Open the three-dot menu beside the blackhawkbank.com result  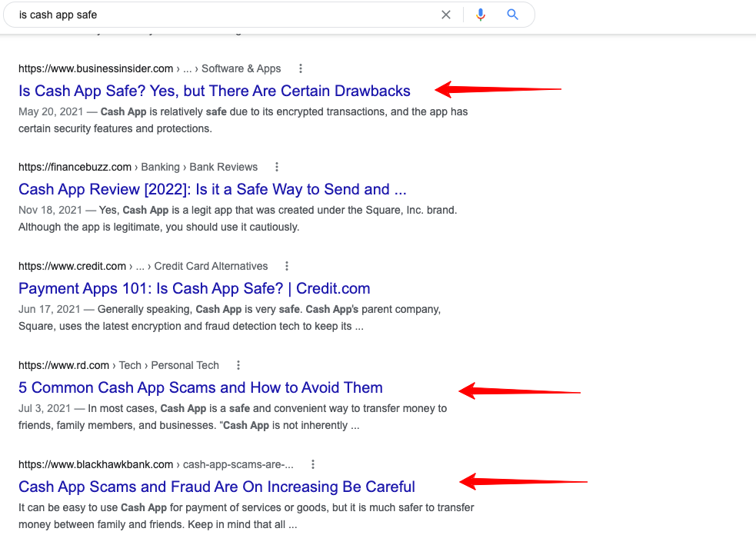point(312,464)
